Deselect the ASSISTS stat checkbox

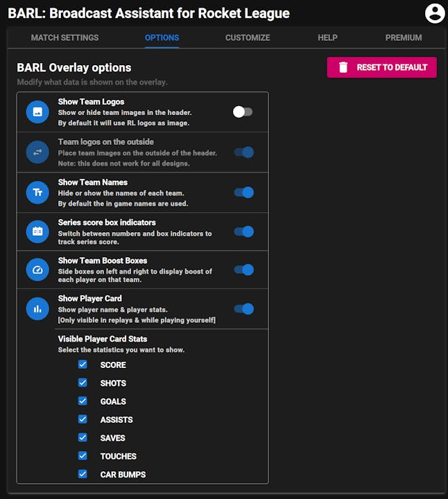[x=83, y=419]
